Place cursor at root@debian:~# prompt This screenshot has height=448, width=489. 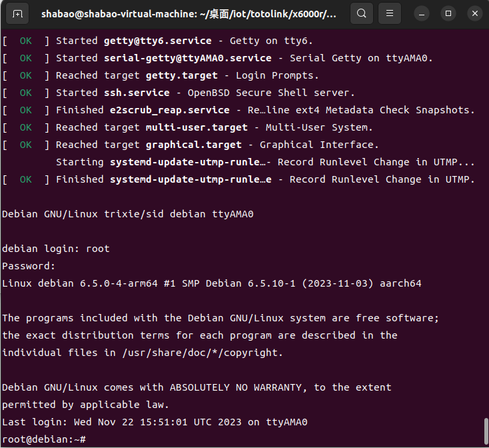(44, 439)
